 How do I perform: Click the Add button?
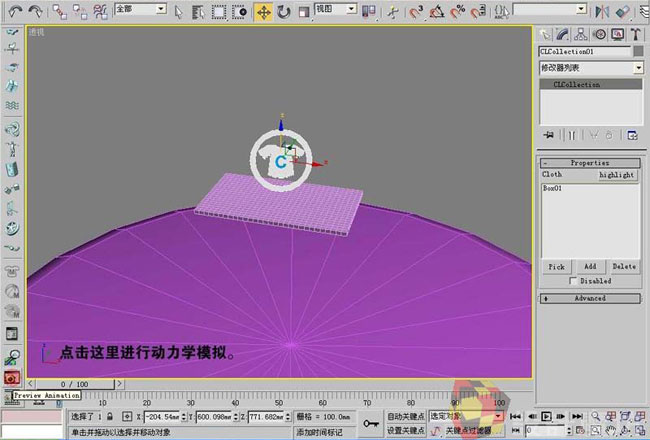pyautogui.click(x=590, y=267)
